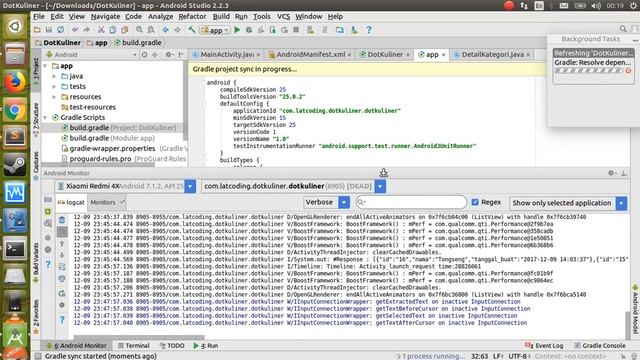The image size is (640, 360).
Task: Click the logcat restart icon
Action: [62, 293]
